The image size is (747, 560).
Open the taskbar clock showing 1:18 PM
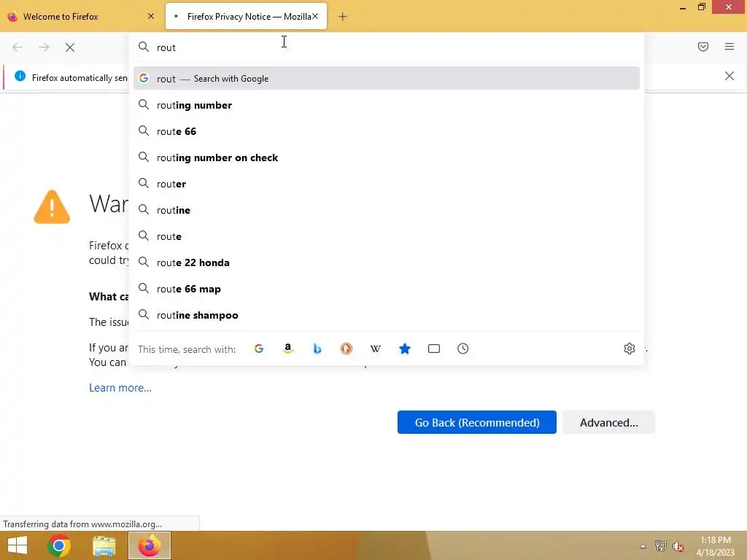pos(716,546)
